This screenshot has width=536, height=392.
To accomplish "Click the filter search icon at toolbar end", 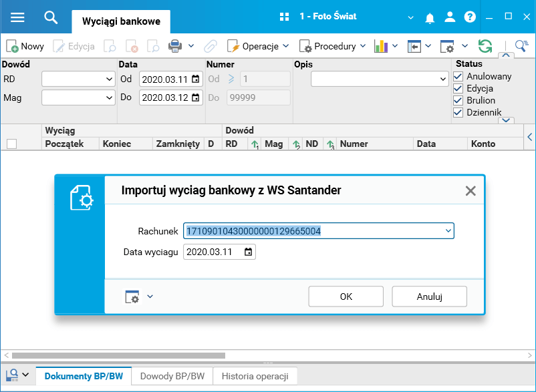I will point(522,46).
